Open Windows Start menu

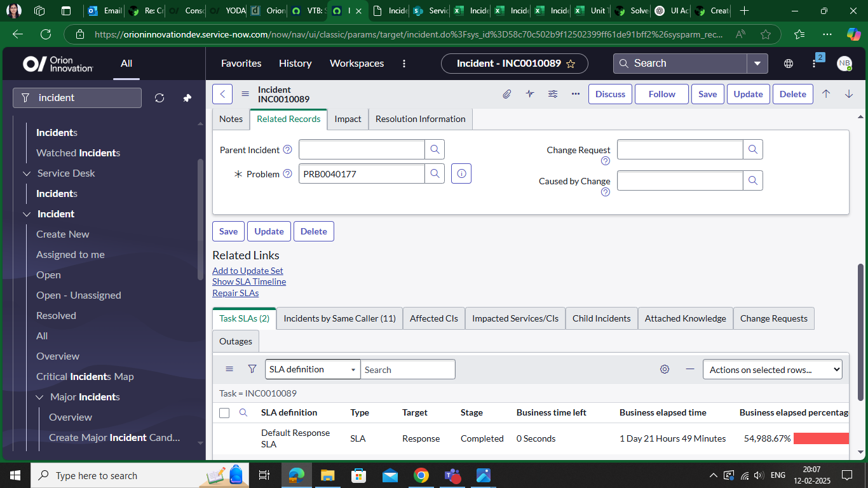(x=15, y=475)
